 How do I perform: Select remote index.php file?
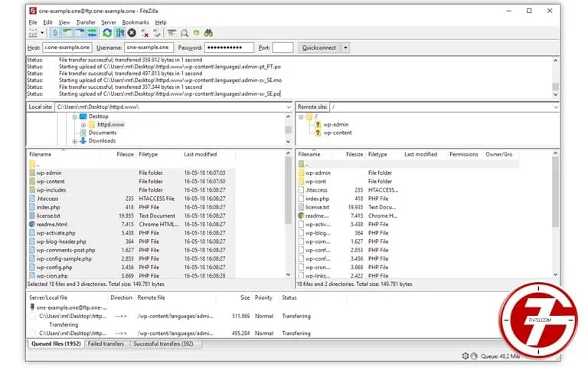[x=317, y=199]
